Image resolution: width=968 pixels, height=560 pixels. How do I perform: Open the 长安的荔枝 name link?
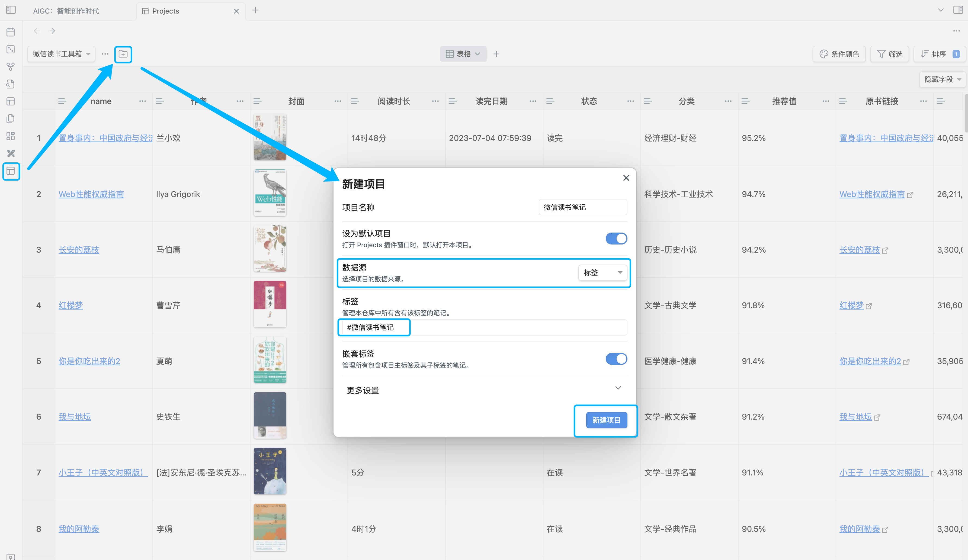click(79, 250)
